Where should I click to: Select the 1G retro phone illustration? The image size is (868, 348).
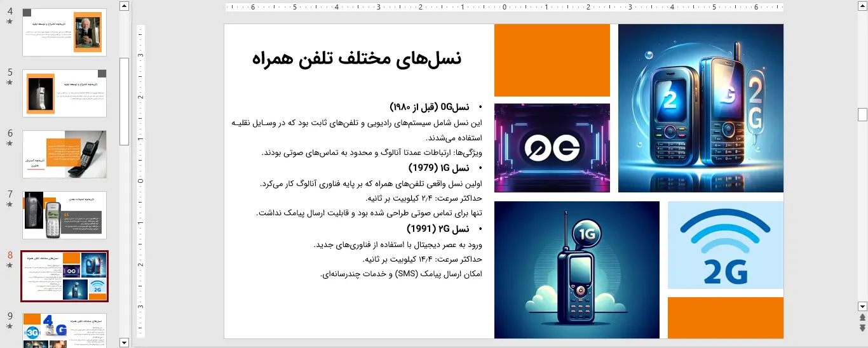(577, 270)
